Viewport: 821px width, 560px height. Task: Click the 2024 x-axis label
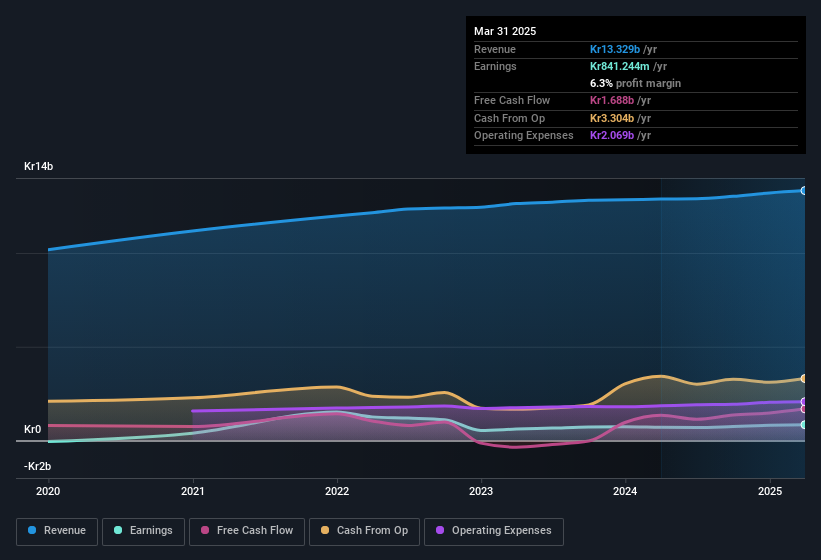click(x=625, y=491)
